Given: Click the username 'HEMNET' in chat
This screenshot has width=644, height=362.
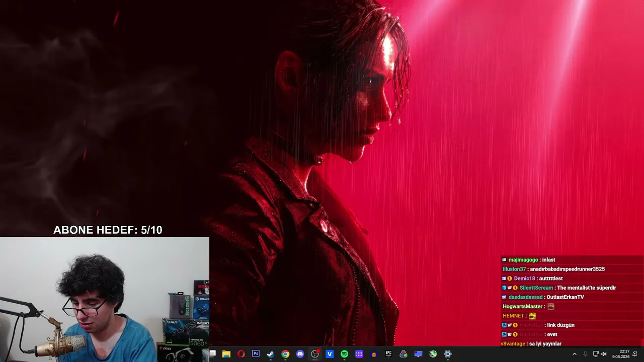Looking at the screenshot, I should click(514, 316).
